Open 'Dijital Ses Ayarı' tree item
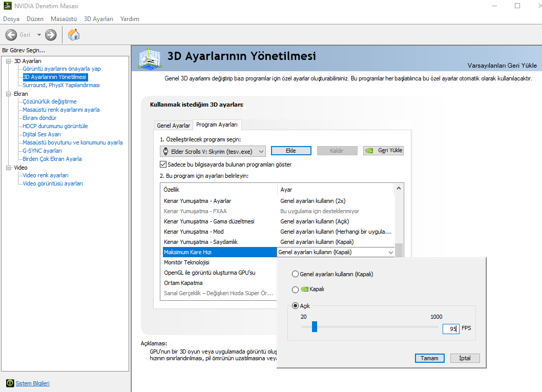 (42, 134)
